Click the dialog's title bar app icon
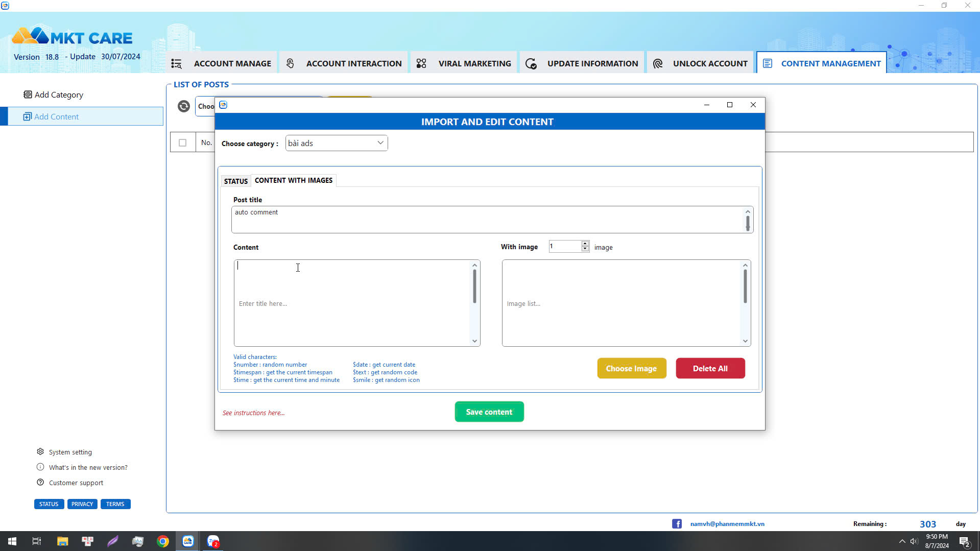980x551 pixels. [x=223, y=105]
